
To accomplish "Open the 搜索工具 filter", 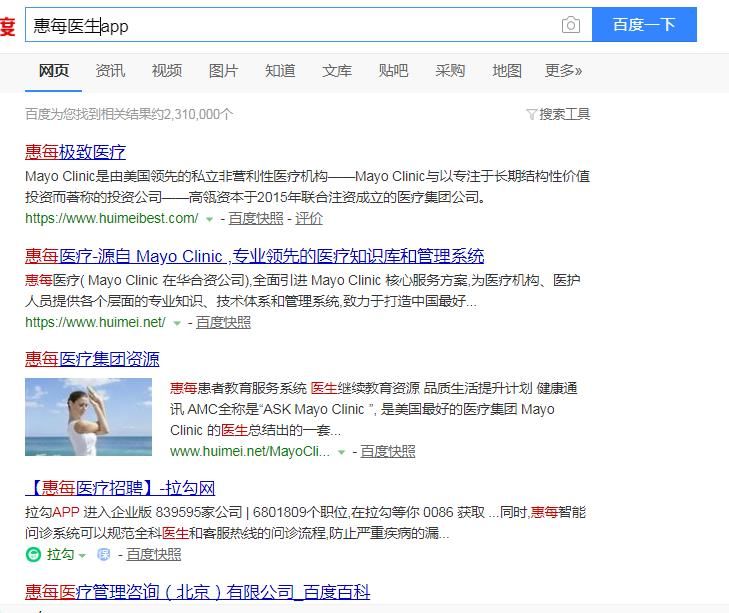I will pyautogui.click(x=558, y=114).
